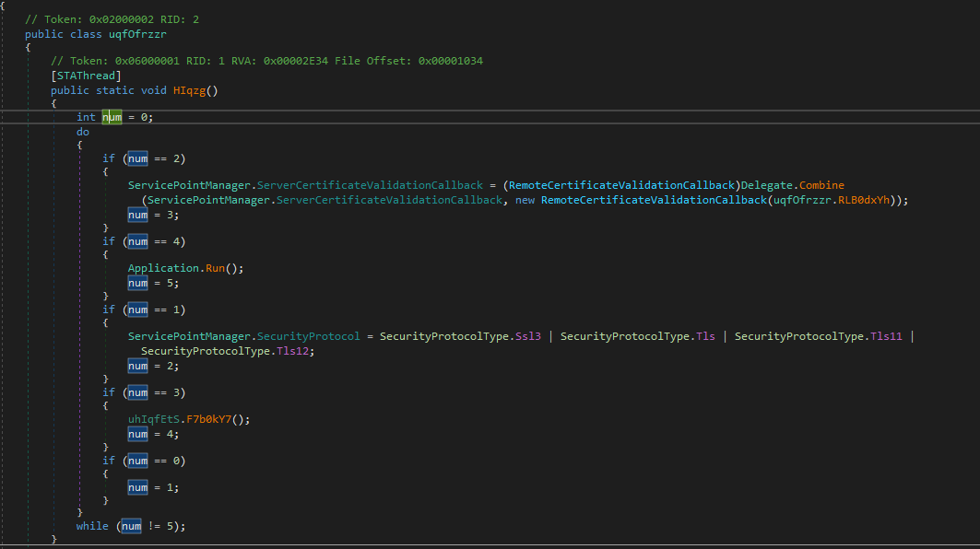Click the HIqzg method name
The width and height of the screenshot is (980, 549).
point(191,90)
